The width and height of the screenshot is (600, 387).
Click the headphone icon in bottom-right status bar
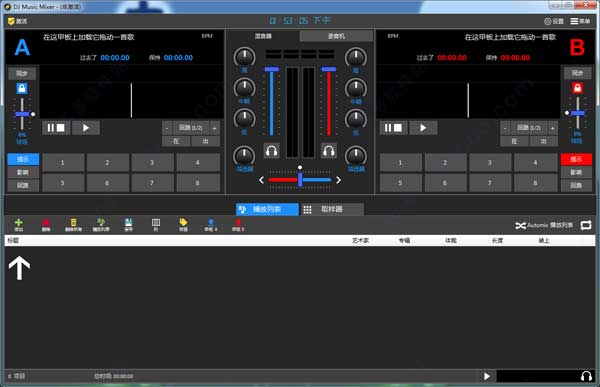pyautogui.click(x=586, y=376)
